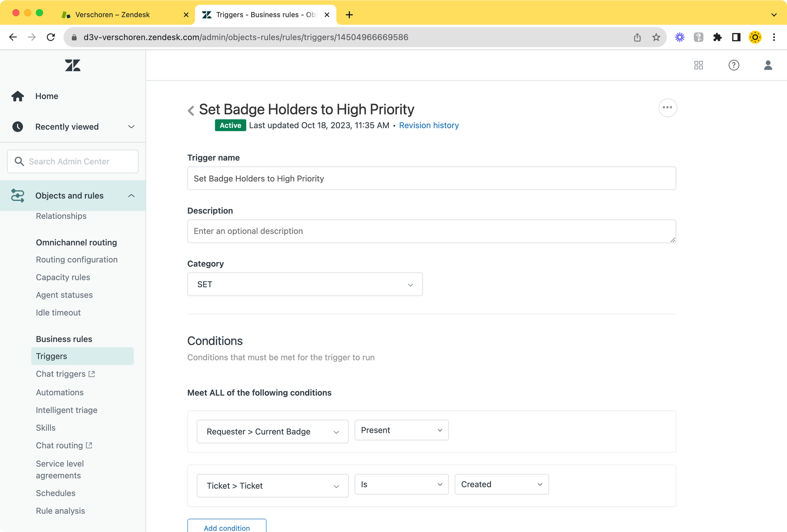The width and height of the screenshot is (787, 532).
Task: Open the trigger options ellipsis menu
Action: pyautogui.click(x=667, y=107)
